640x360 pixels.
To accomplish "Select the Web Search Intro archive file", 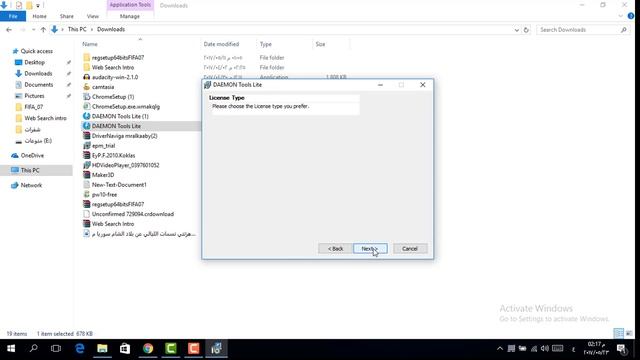I will [x=113, y=224].
